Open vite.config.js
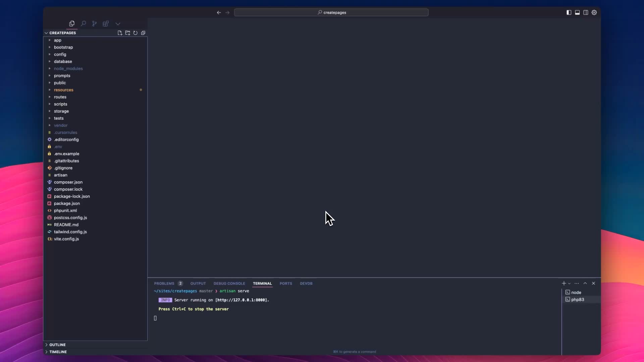Image resolution: width=644 pixels, height=362 pixels. tap(95, 239)
